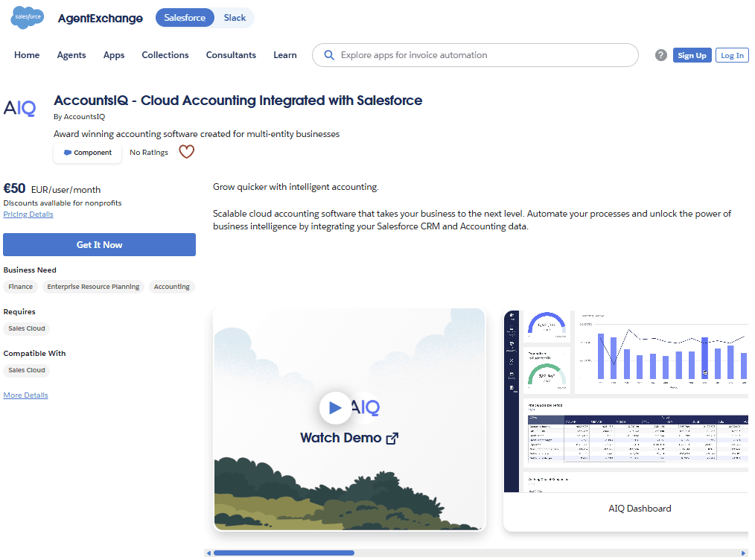
Task: Click the carousel horizontal scrollbar thumb
Action: pyautogui.click(x=284, y=553)
